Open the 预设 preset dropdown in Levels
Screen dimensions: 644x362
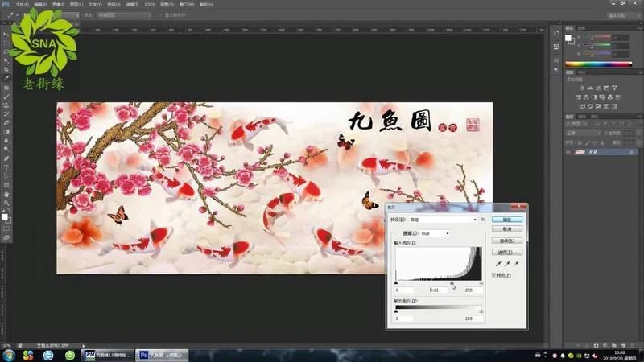pos(443,220)
